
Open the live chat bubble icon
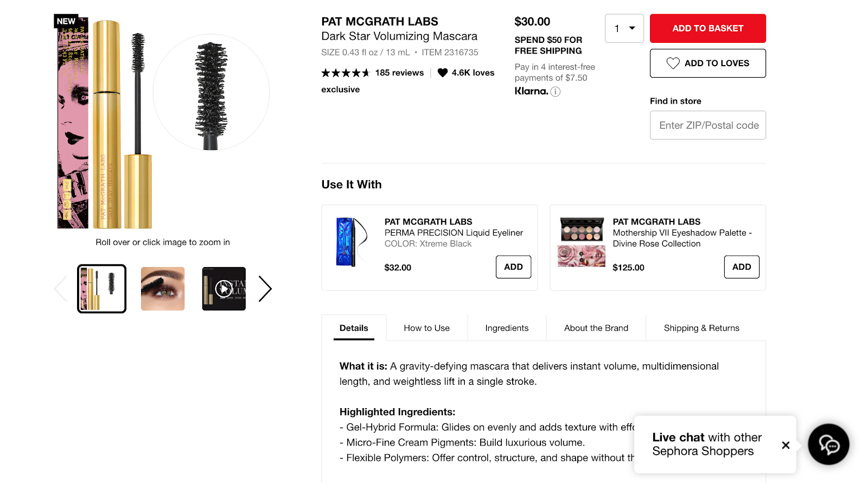[828, 444]
